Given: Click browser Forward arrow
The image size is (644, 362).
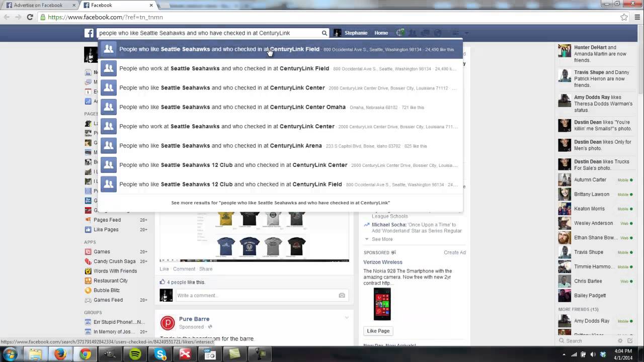Looking at the screenshot, I should [x=18, y=17].
